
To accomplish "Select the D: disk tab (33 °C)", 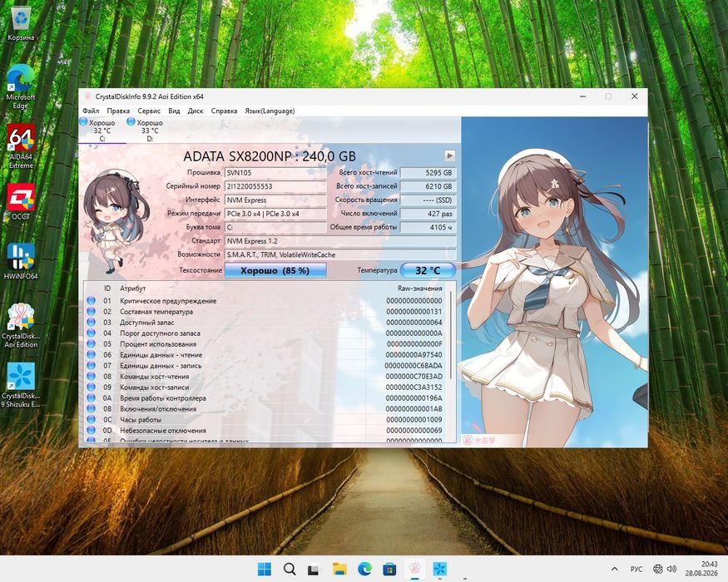I will coord(150,130).
